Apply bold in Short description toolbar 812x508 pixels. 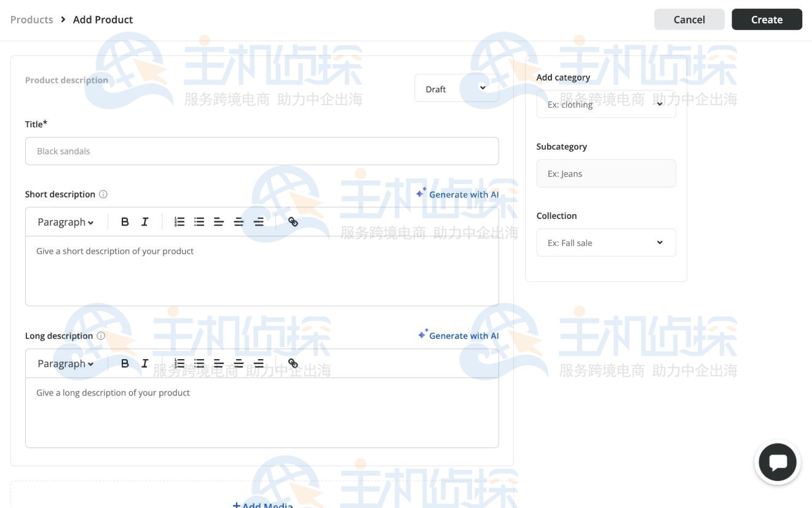(x=125, y=222)
